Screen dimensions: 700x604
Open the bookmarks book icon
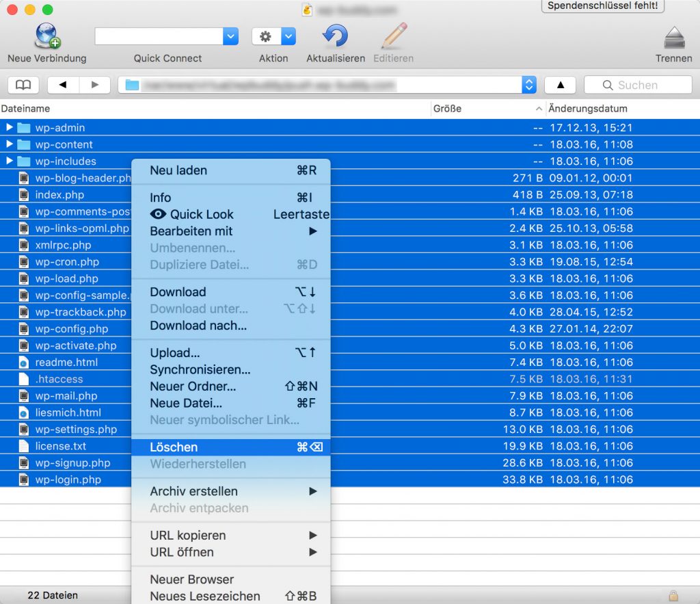24,85
